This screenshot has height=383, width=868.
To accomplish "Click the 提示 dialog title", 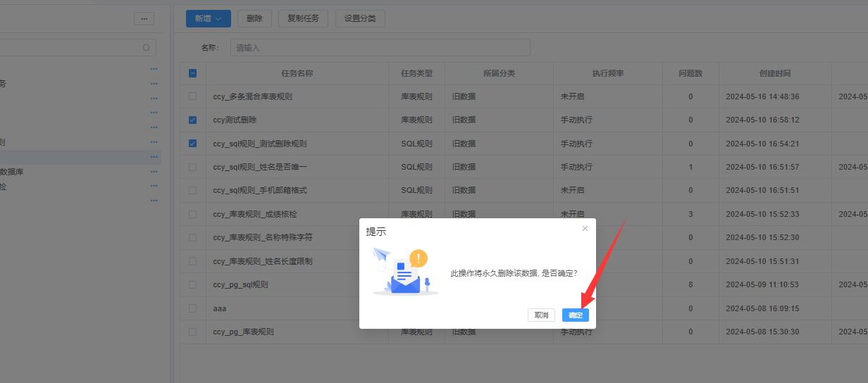I will [x=376, y=231].
